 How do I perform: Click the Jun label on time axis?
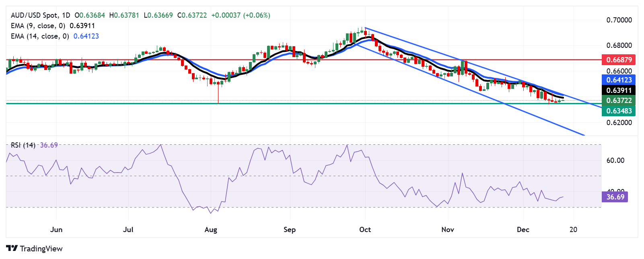(56, 230)
